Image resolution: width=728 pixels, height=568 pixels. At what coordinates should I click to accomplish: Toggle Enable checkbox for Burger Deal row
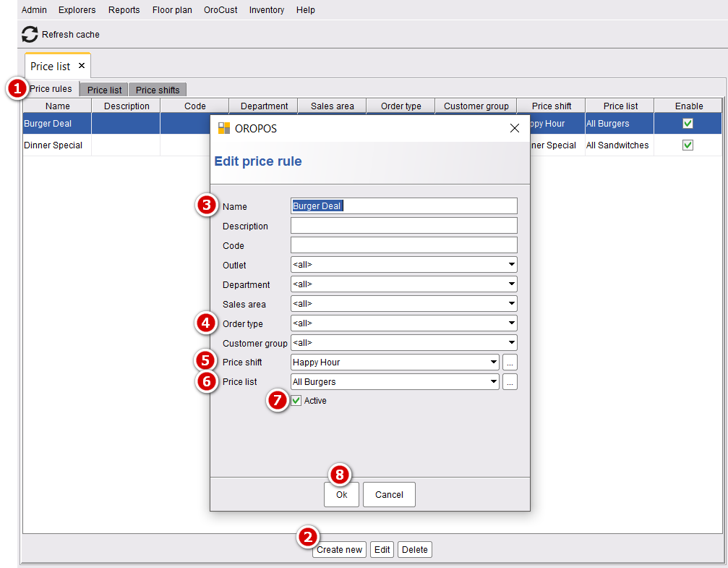[688, 123]
